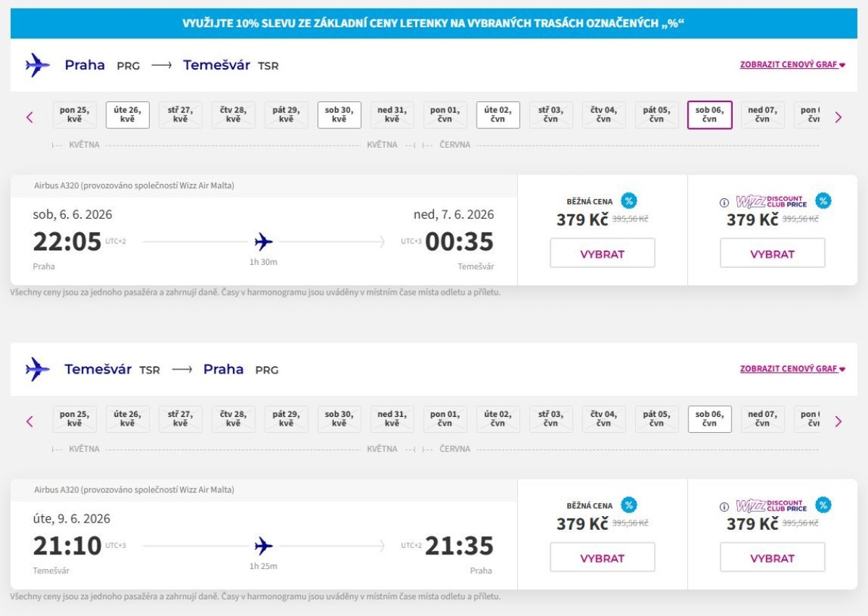Show earlier outbound dates with left arrow
The height and width of the screenshot is (616, 868).
pos(30,117)
